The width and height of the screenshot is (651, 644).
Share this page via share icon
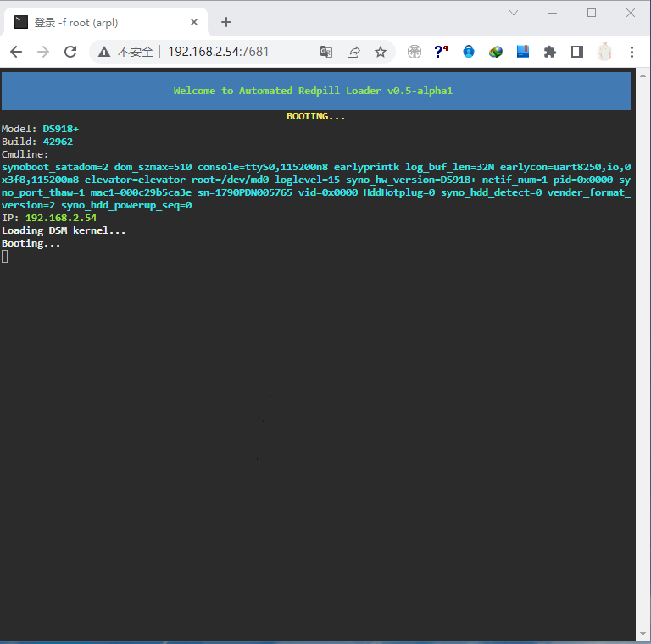353,52
